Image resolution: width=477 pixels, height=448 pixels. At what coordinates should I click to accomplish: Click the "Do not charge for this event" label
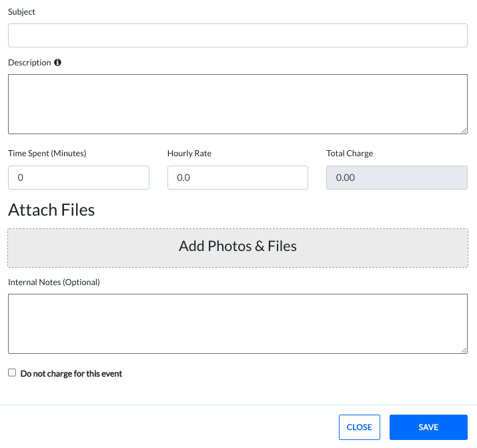71,374
